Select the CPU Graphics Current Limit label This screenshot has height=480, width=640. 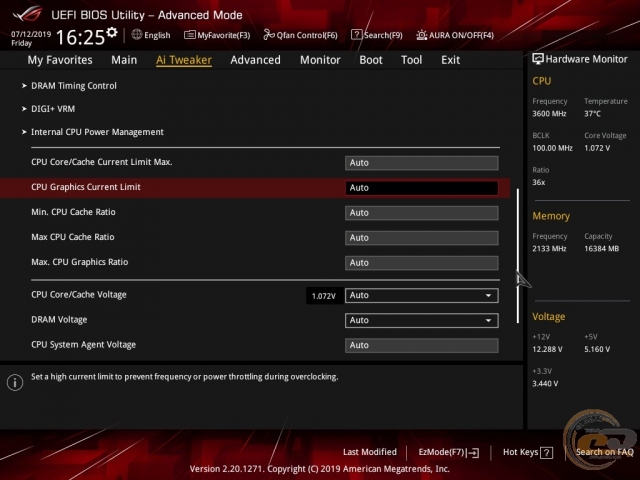[x=86, y=187]
